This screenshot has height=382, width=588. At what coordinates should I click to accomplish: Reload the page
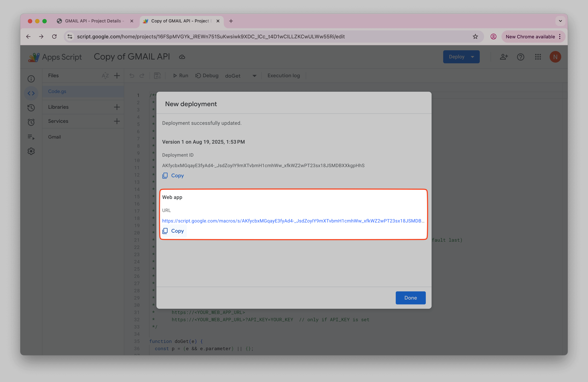pos(54,37)
